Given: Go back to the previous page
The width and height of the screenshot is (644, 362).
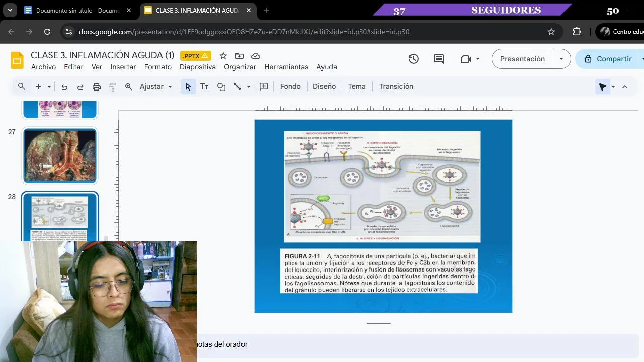Looking at the screenshot, I should (x=12, y=32).
